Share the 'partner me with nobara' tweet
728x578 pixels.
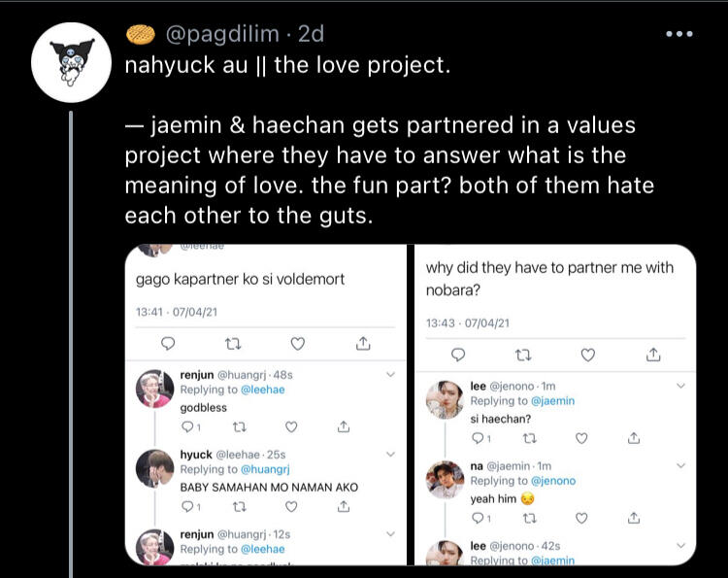click(x=653, y=354)
